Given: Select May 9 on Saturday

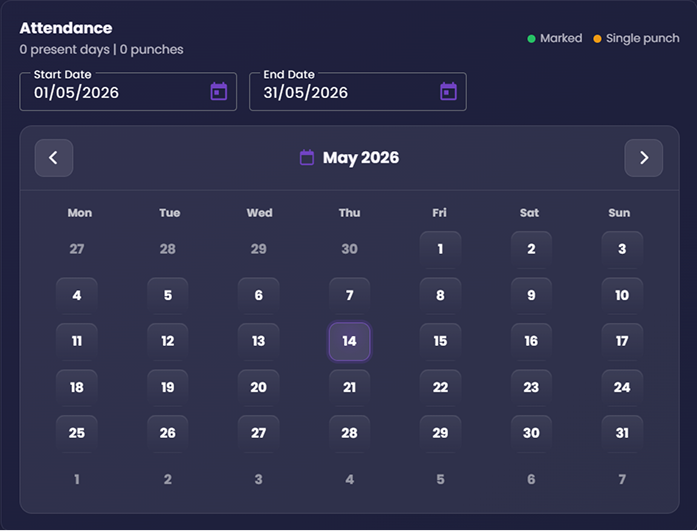Looking at the screenshot, I should point(531,296).
